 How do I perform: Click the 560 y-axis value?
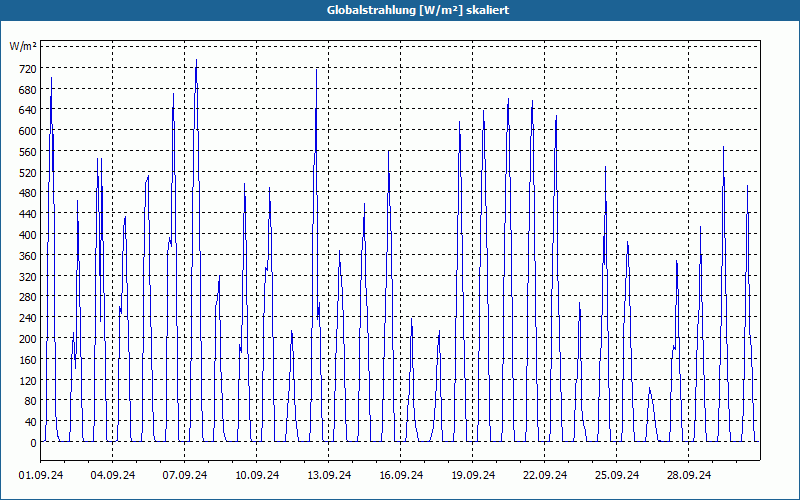tap(27, 152)
